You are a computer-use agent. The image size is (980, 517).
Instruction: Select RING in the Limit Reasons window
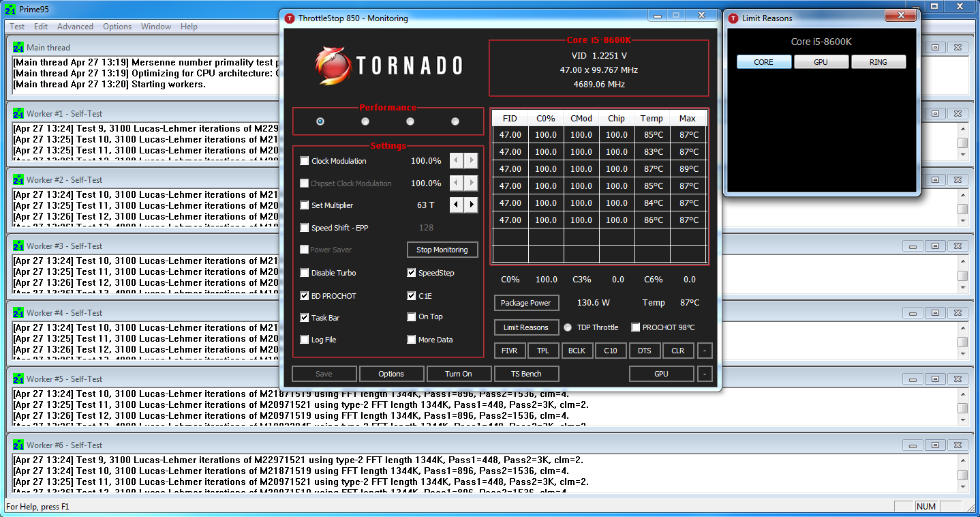tap(878, 62)
